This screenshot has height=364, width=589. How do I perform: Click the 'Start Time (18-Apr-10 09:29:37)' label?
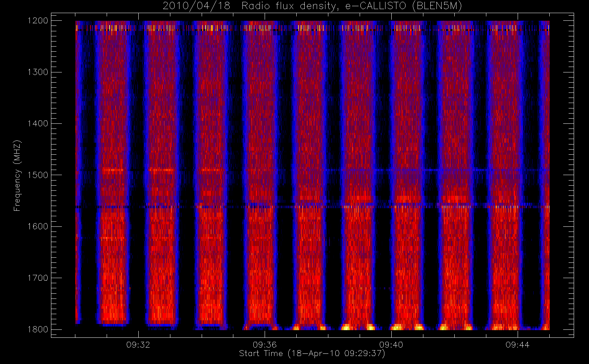click(x=312, y=353)
